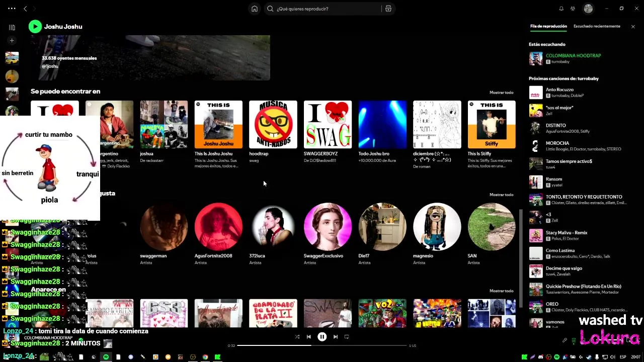
Task: Play Joshu Joshu with green play button
Action: [35, 27]
